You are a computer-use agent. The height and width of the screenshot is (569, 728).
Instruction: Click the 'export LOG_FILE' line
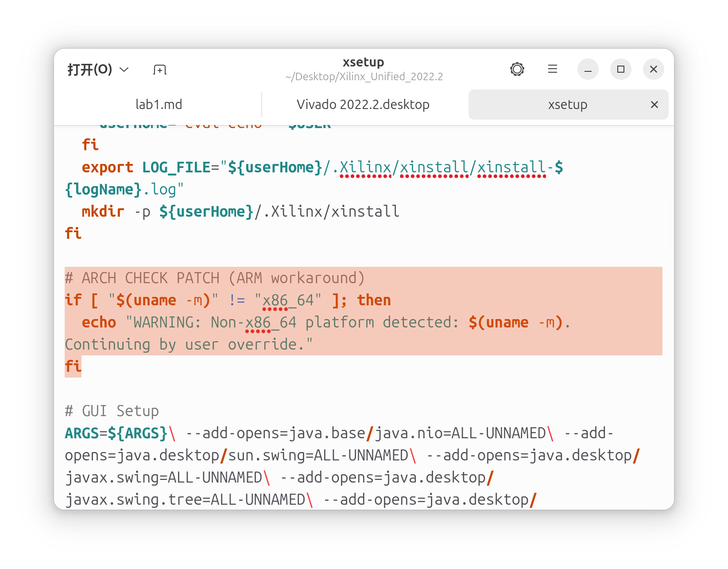tap(322, 168)
